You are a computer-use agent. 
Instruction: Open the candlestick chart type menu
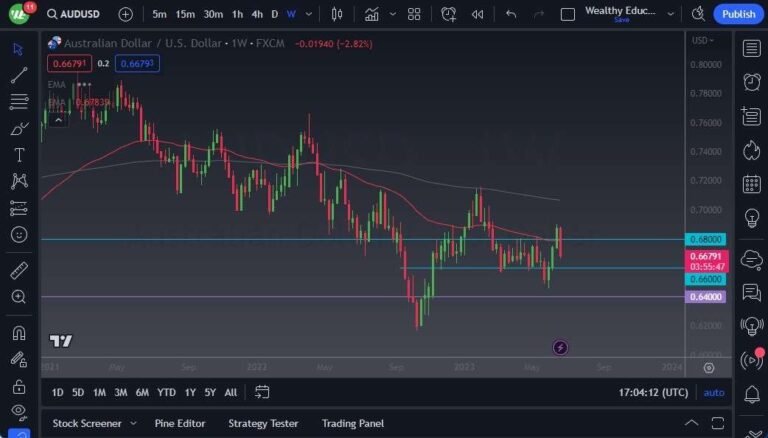pos(336,14)
